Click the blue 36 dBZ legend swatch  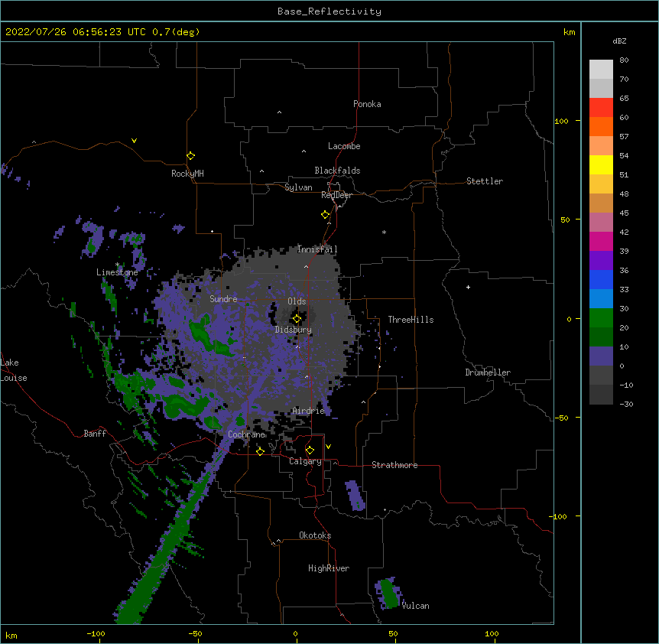coord(601,280)
